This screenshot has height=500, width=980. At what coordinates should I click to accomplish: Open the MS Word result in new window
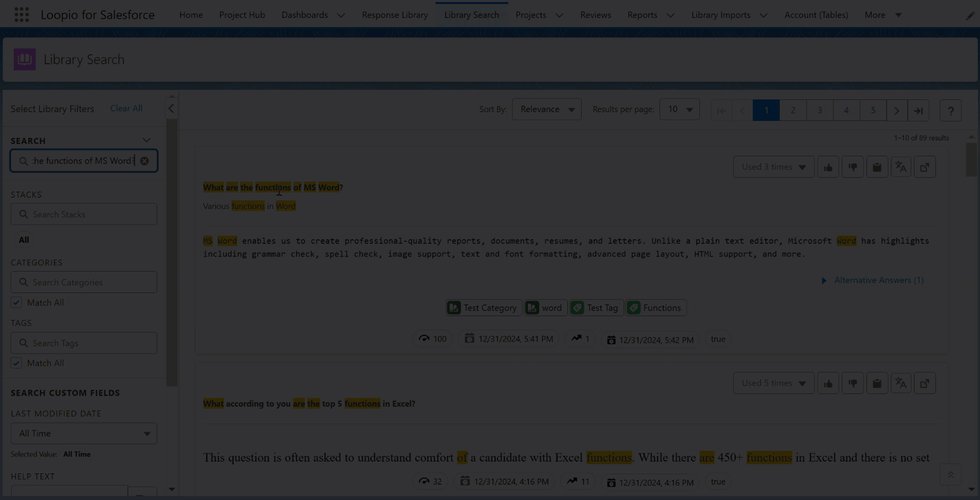click(x=925, y=167)
